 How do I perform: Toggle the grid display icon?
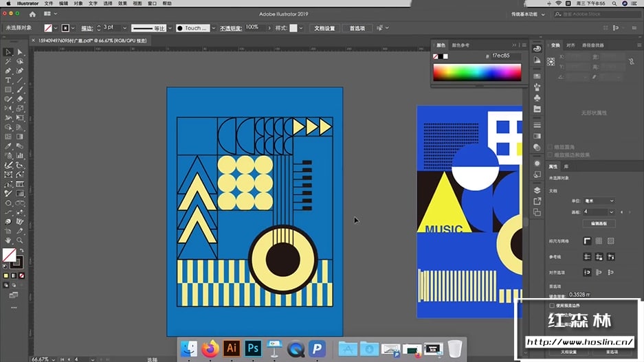point(599,240)
